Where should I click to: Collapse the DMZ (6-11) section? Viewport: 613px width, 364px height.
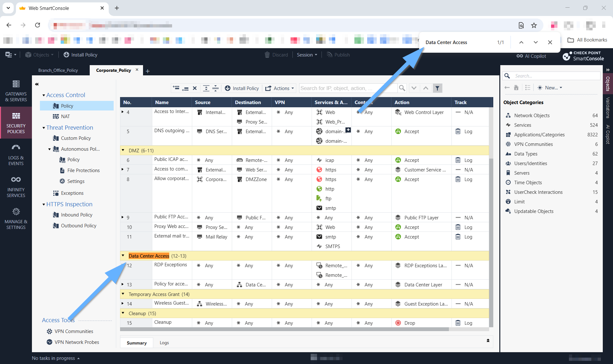pos(123,150)
